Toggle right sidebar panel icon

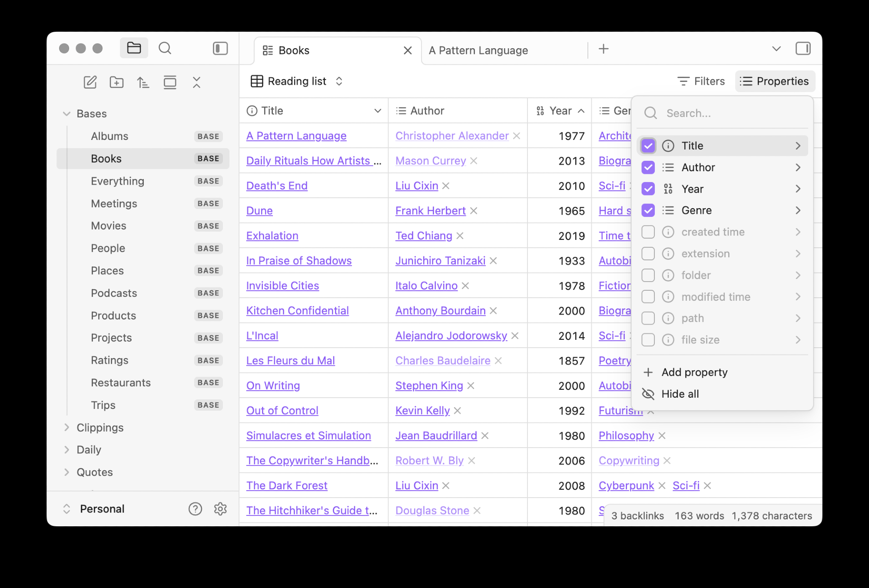click(803, 48)
